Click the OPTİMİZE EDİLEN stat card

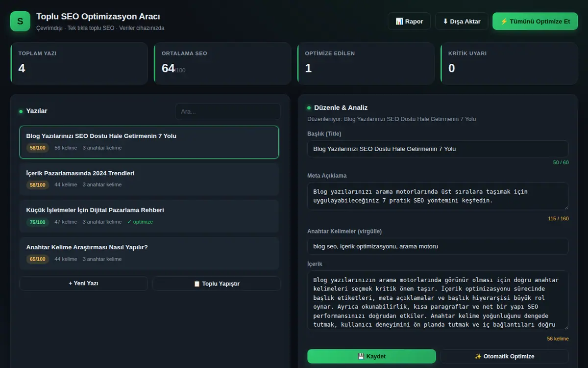coord(366,63)
